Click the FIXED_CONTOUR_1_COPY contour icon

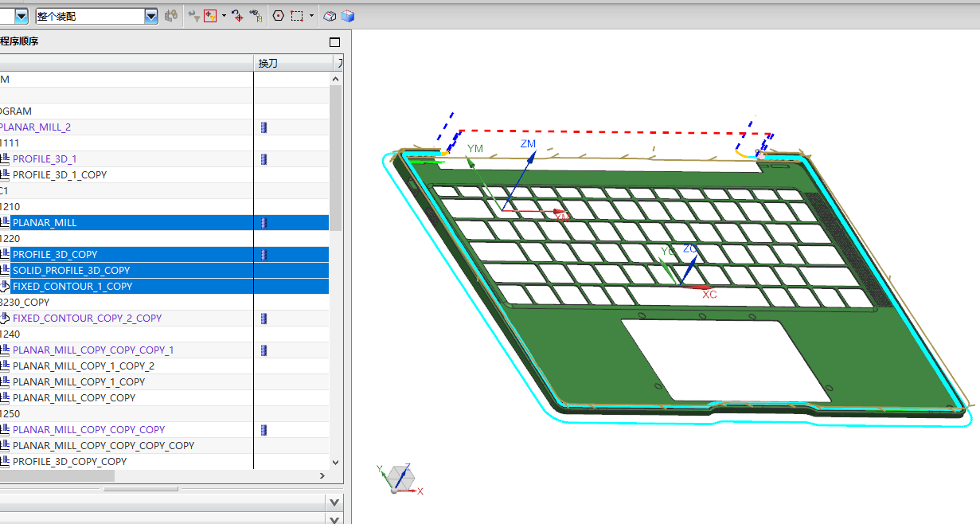[x=5, y=287]
